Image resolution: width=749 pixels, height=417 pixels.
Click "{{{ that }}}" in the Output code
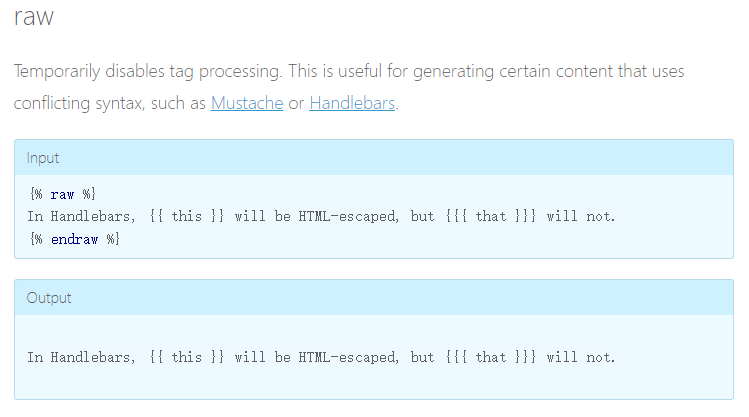click(x=491, y=357)
